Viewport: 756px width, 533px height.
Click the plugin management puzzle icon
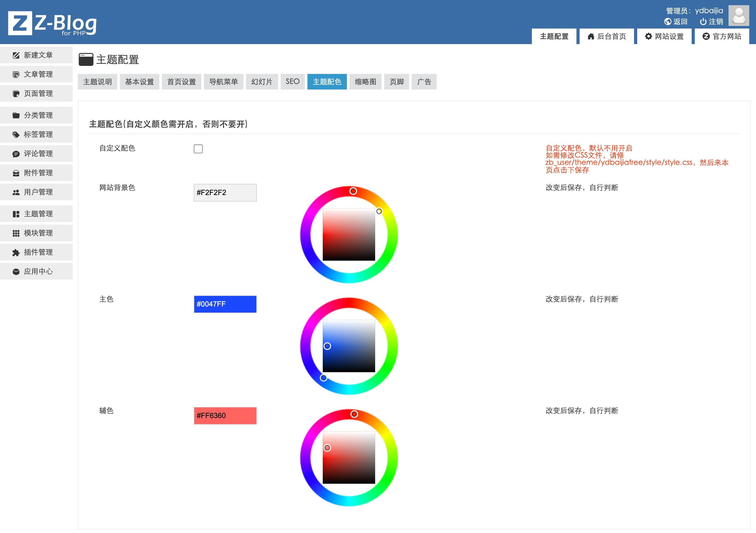[16, 253]
